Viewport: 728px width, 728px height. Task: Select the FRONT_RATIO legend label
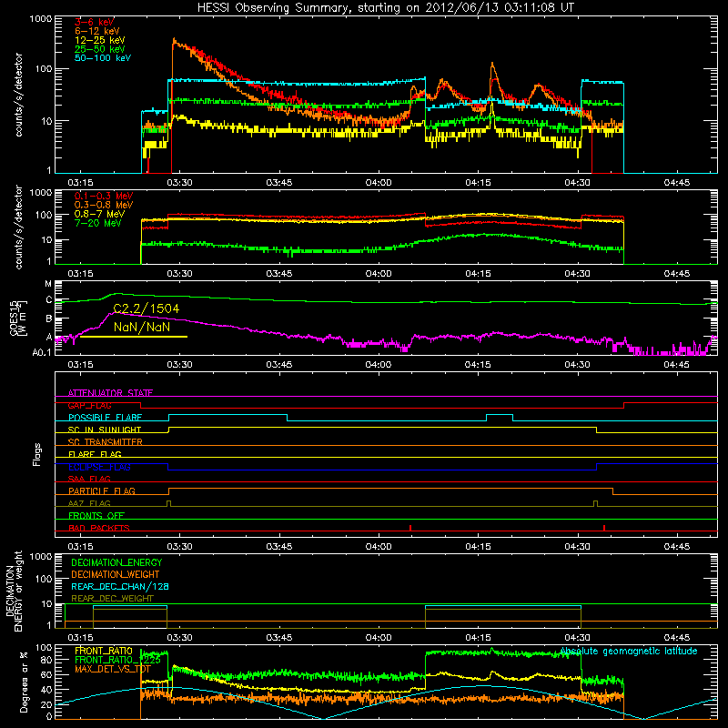pos(104,651)
